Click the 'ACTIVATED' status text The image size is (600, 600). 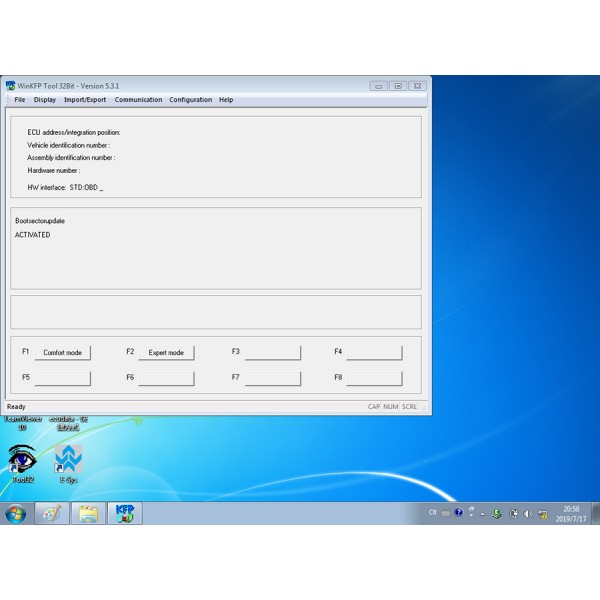33,235
